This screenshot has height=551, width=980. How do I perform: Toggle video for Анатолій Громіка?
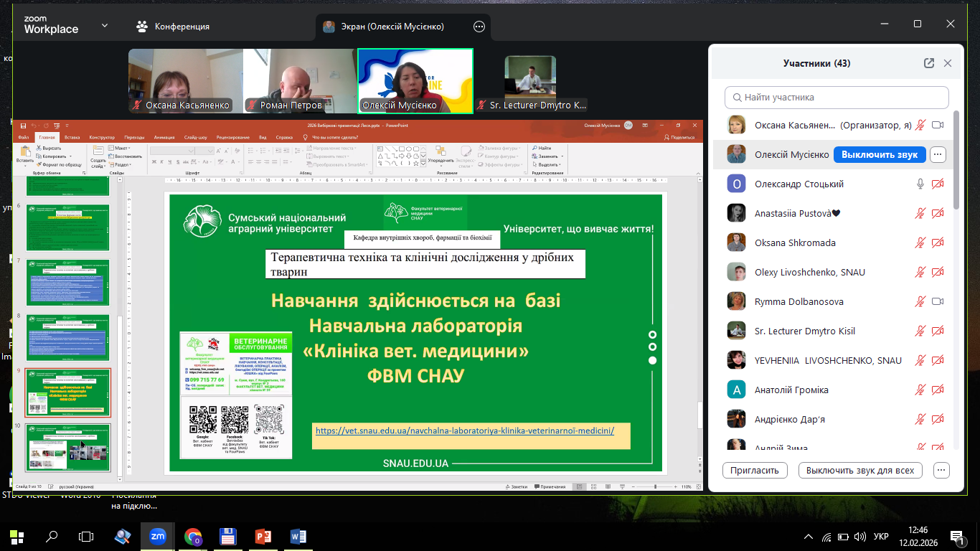[937, 390]
